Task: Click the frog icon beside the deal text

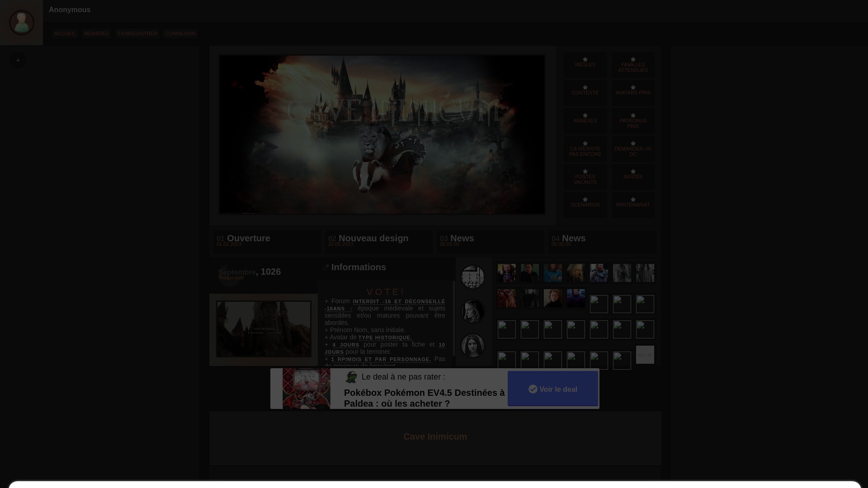Action: pyautogui.click(x=351, y=377)
